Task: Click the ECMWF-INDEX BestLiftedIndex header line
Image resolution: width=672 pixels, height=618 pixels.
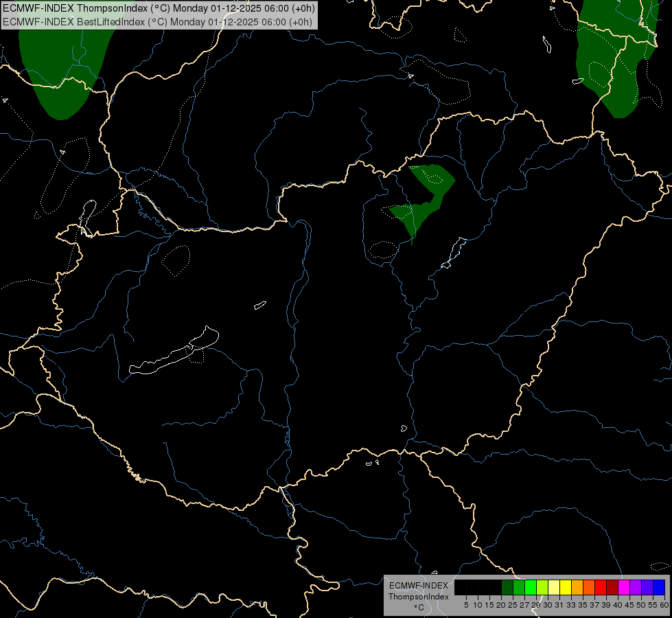Action: (x=157, y=22)
